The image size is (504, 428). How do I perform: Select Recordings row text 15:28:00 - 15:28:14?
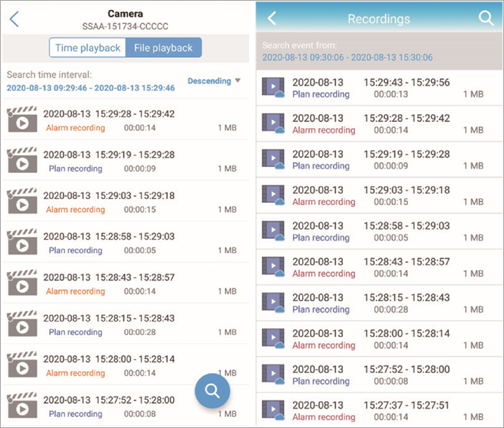click(407, 334)
